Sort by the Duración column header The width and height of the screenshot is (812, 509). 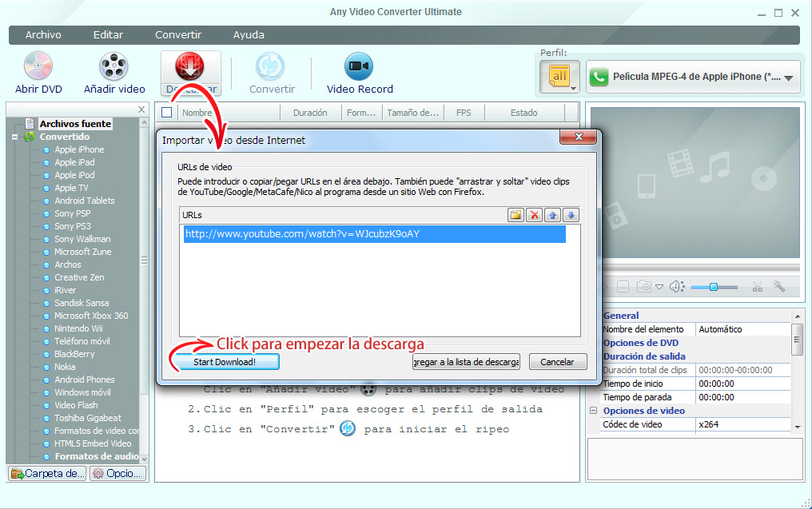pos(310,113)
